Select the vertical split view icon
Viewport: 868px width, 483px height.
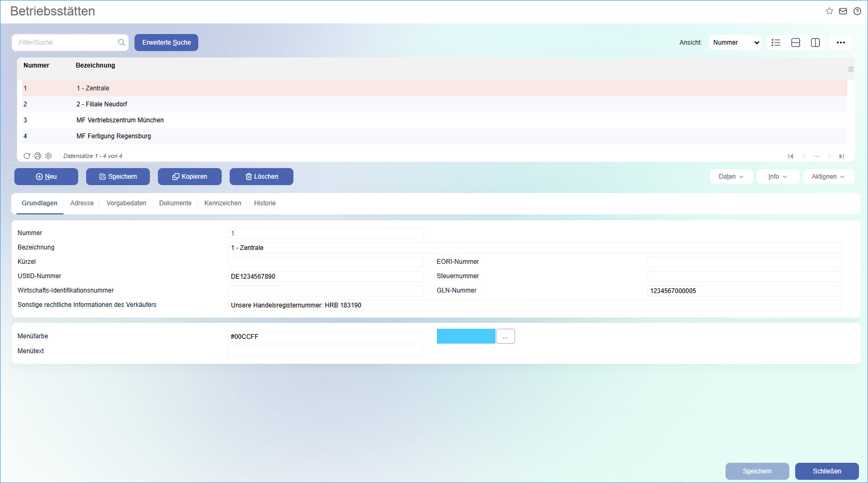(815, 42)
